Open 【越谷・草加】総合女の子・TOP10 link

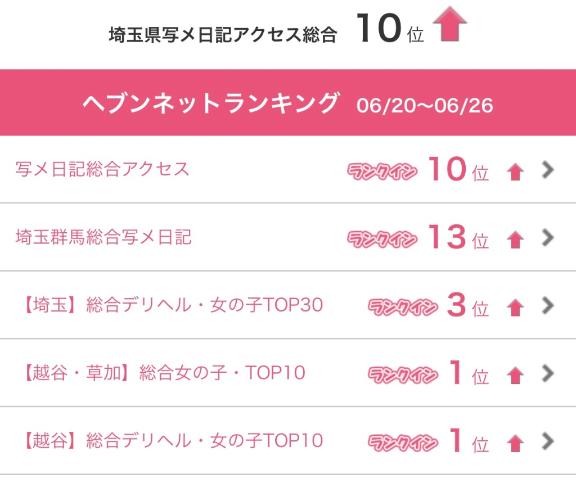[x=163, y=373]
